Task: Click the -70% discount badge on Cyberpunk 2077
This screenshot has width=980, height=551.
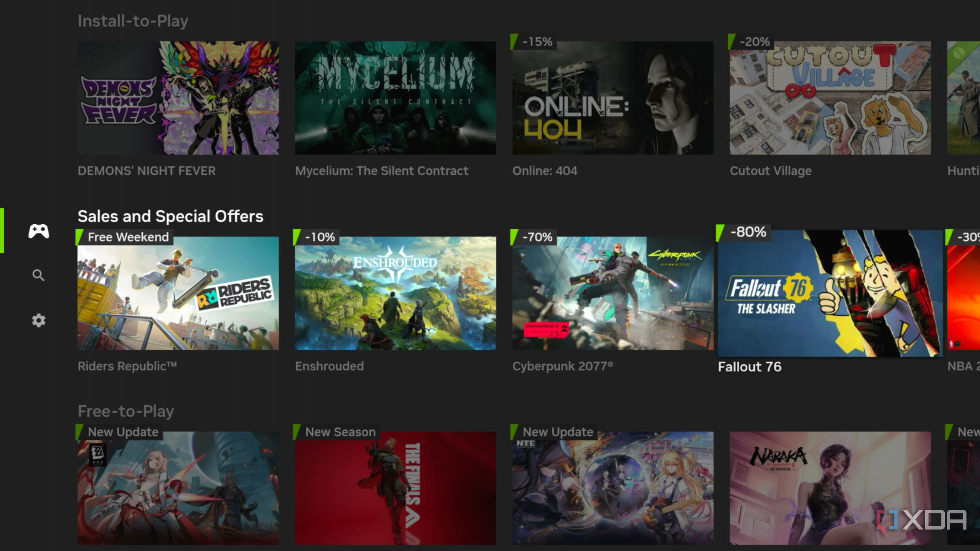Action: tap(534, 237)
